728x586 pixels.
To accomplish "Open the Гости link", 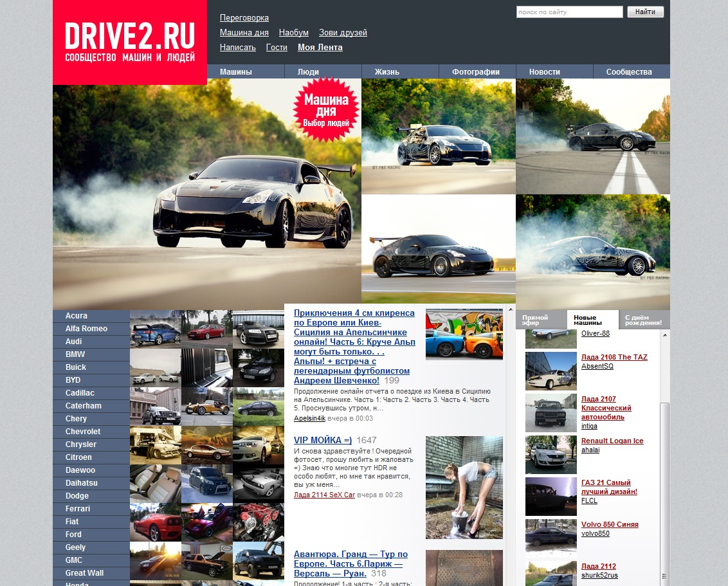I will [277, 48].
